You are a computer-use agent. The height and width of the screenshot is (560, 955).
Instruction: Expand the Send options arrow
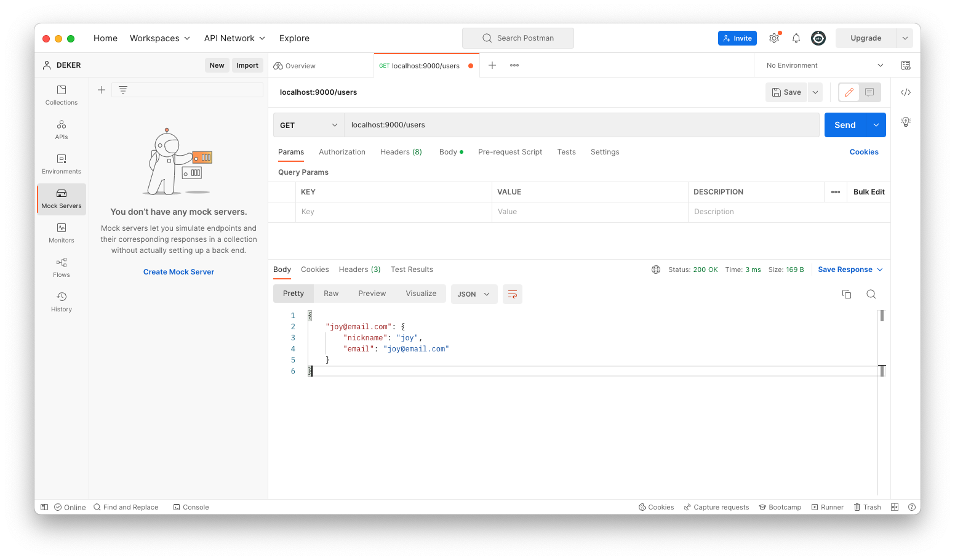coord(876,125)
